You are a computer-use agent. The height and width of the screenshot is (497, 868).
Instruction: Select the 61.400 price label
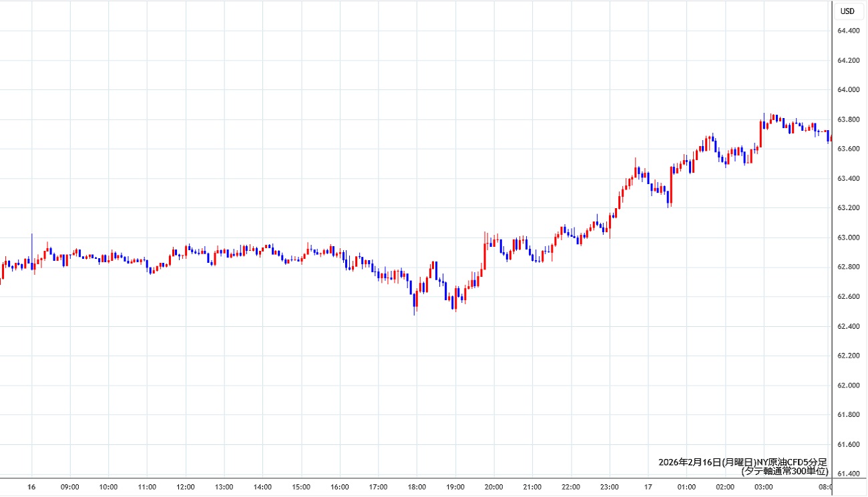848,474
